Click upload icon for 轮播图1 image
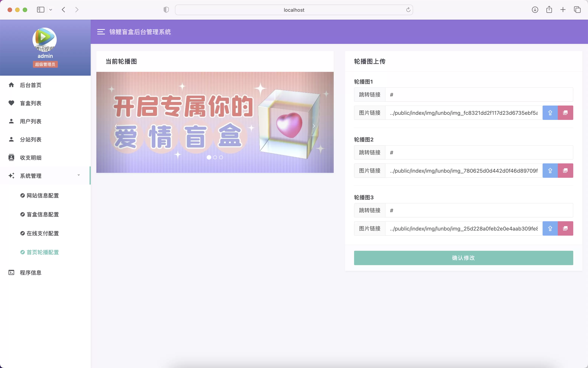Image resolution: width=588 pixels, height=368 pixels. [550, 112]
